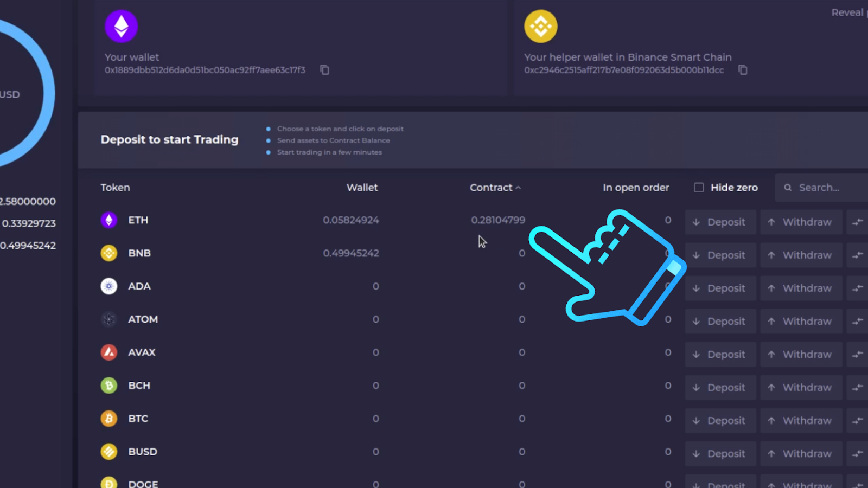This screenshot has height=488, width=868.
Task: Click the Ethereum logo above Your wallet
Action: coord(121,26)
